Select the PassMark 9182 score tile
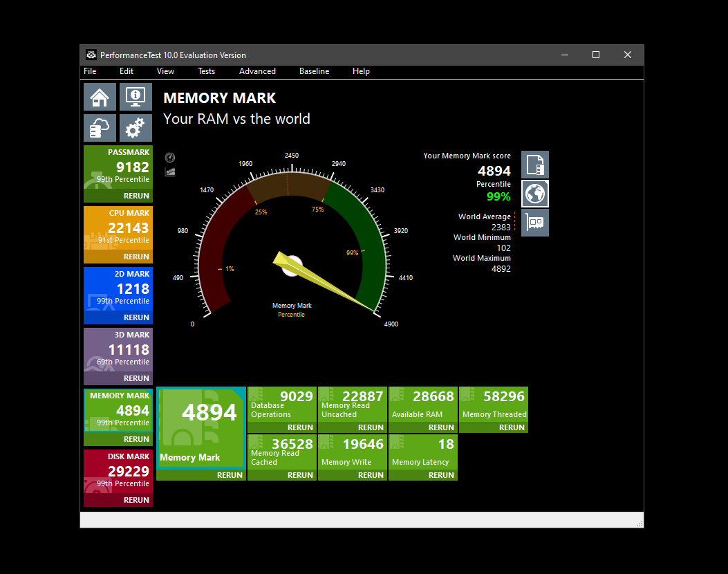The height and width of the screenshot is (574, 728). click(x=118, y=167)
